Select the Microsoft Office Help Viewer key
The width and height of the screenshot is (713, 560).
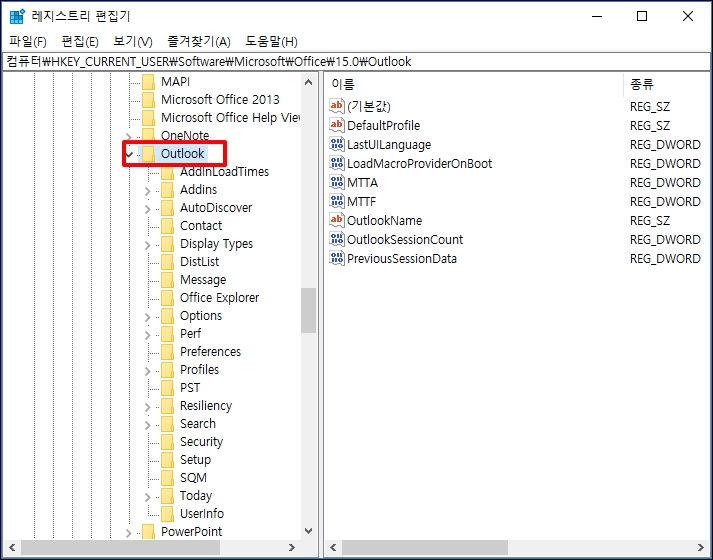coord(231,118)
